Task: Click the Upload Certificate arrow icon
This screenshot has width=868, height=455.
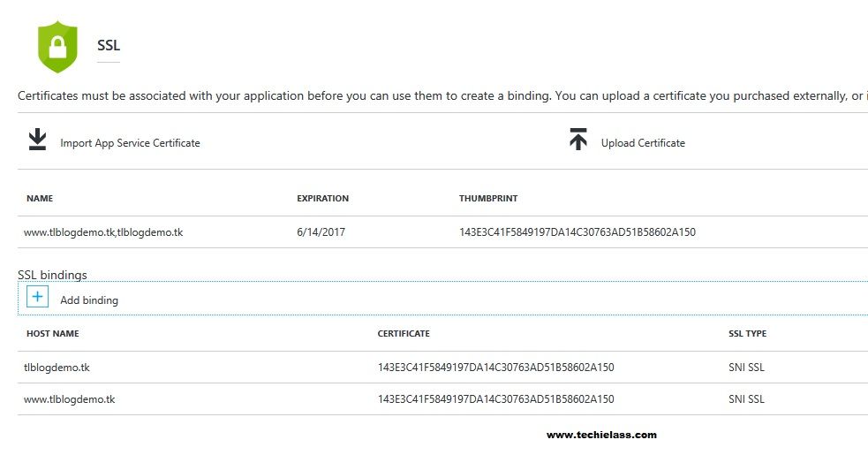Action: [578, 140]
